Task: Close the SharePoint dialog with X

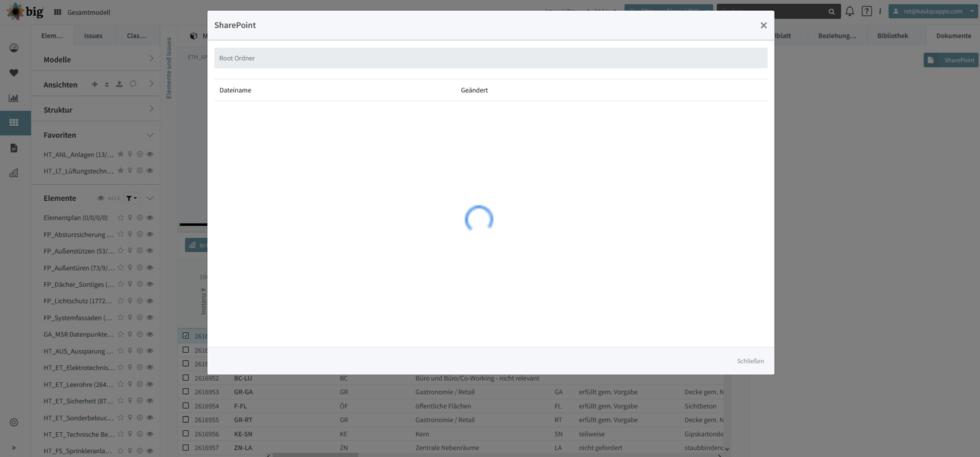Action: coord(763,25)
